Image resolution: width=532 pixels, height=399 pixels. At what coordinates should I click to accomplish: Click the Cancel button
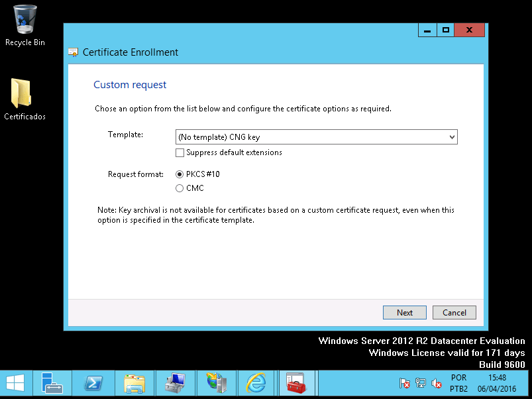click(454, 312)
